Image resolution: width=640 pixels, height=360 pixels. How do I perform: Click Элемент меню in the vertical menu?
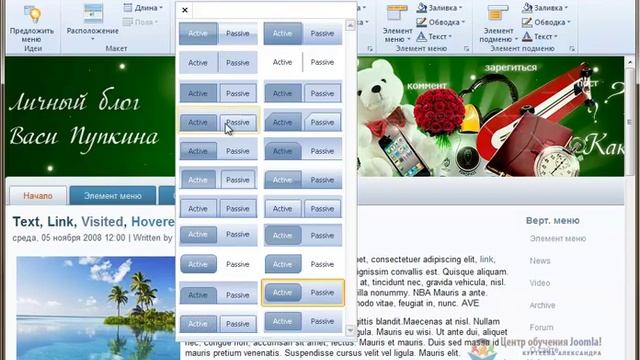[558, 238]
